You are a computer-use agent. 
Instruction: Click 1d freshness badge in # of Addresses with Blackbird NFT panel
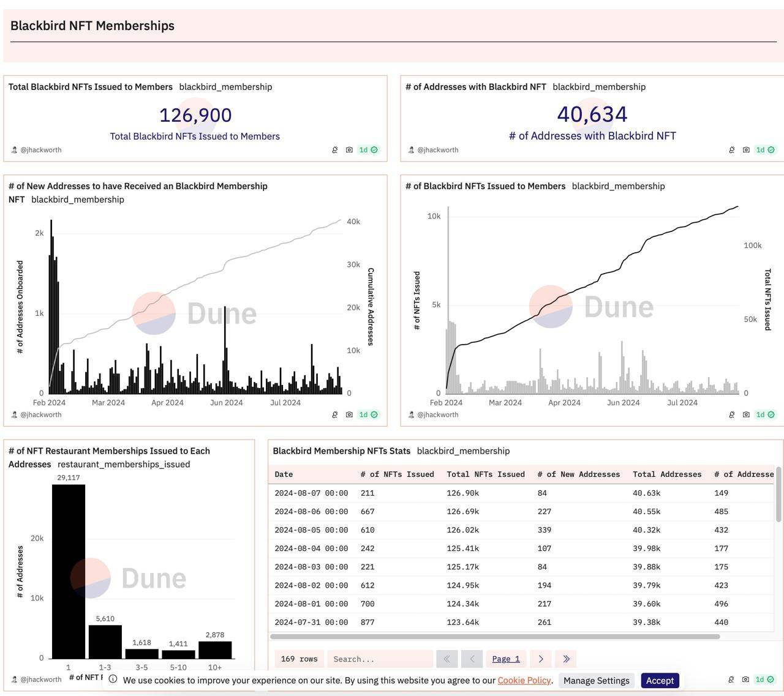pyautogui.click(x=765, y=149)
